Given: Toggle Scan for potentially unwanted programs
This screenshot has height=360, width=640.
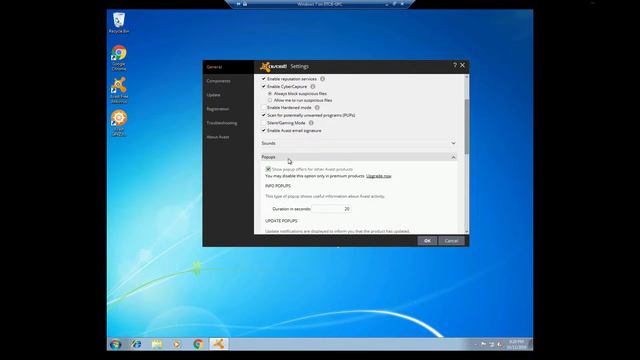Looking at the screenshot, I should [x=264, y=116].
